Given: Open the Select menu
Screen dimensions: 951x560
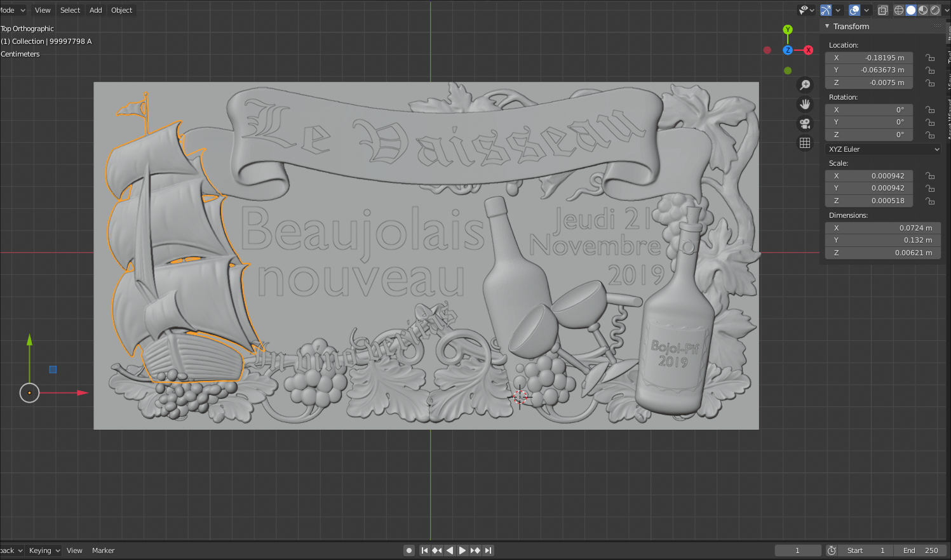Looking at the screenshot, I should coord(70,10).
